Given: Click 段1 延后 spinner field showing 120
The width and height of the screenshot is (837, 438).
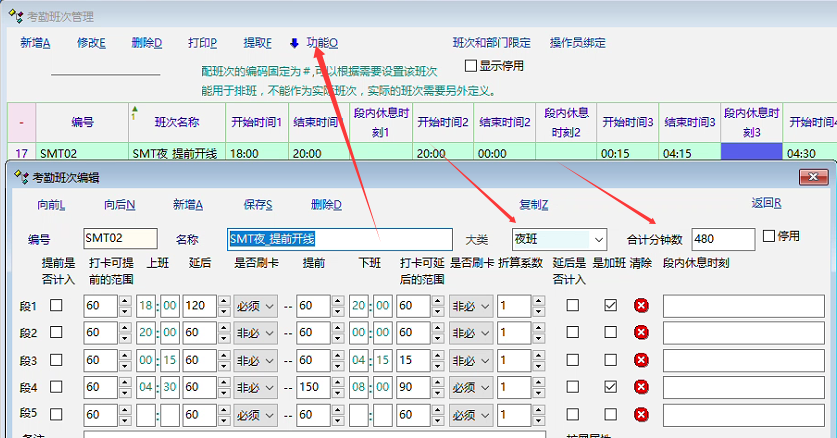Looking at the screenshot, I should pos(200,306).
